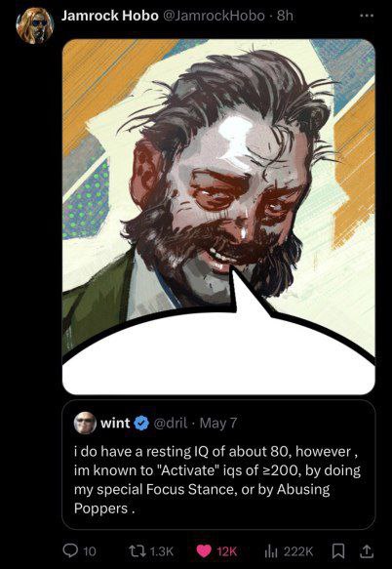Bookmark this post
This screenshot has width=392, height=569.
[338, 551]
